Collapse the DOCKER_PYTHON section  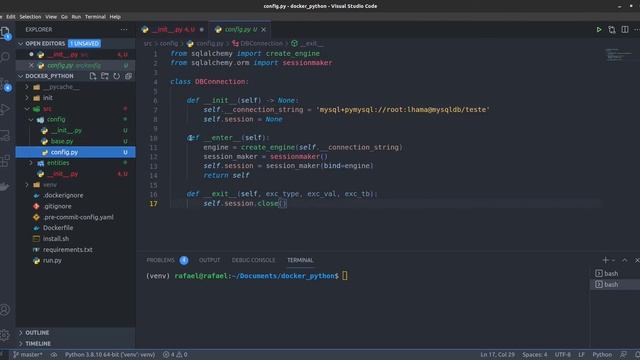[20, 76]
